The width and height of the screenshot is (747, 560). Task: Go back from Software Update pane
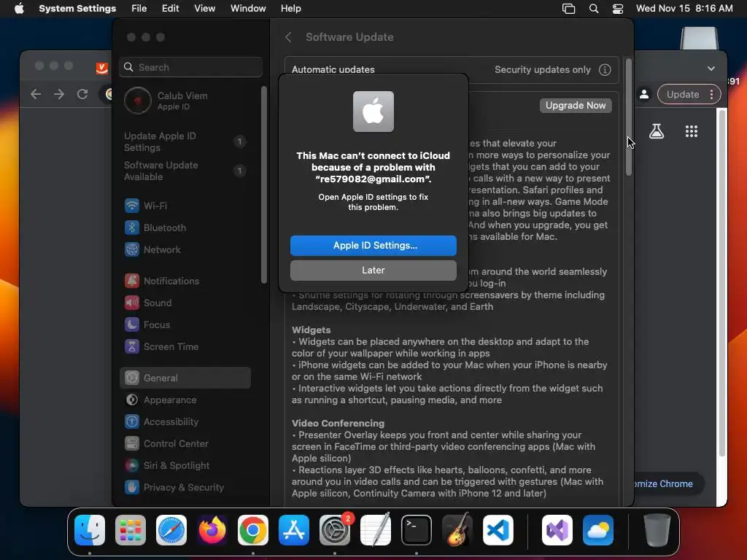(288, 37)
